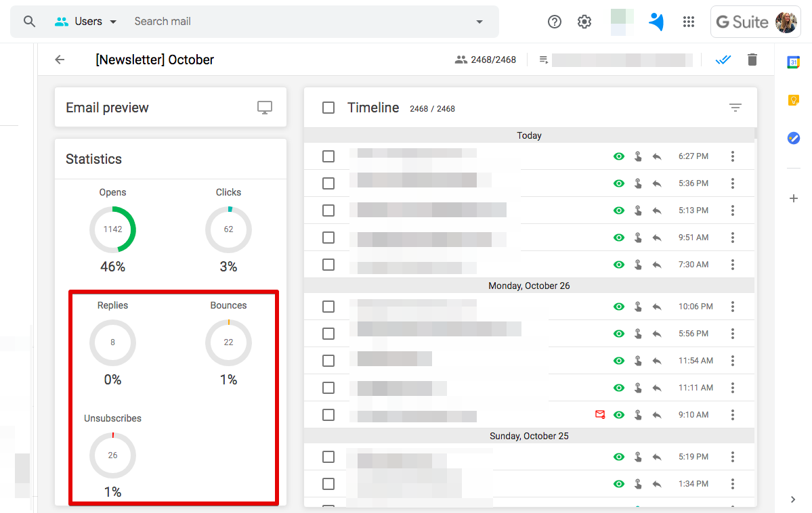This screenshot has height=513, width=812.
Task: Check the select-all box next to Timeline
Action: pos(328,108)
